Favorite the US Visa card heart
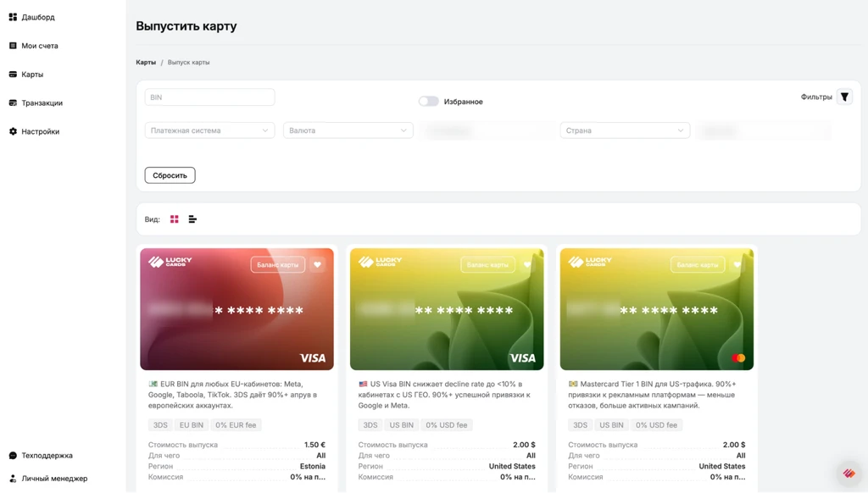 (527, 265)
